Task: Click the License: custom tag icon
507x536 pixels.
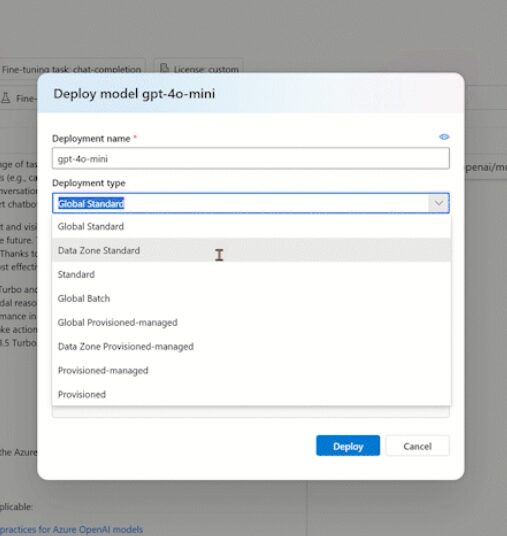Action: tap(164, 68)
